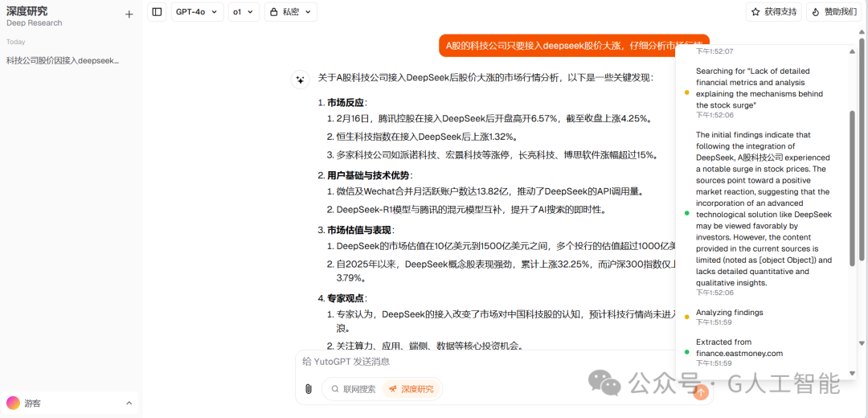Click 赞助我们 button

coord(833,11)
